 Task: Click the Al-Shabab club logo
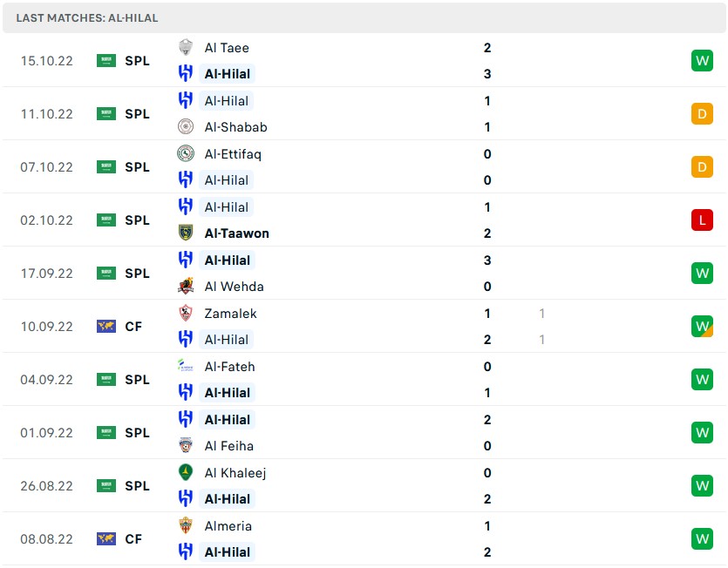(185, 127)
